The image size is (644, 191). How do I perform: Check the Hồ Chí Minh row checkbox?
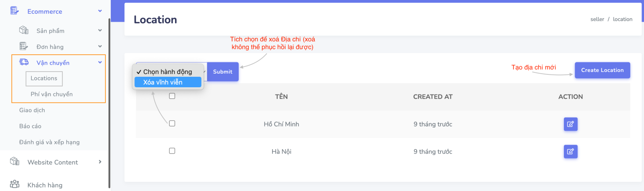(x=172, y=123)
